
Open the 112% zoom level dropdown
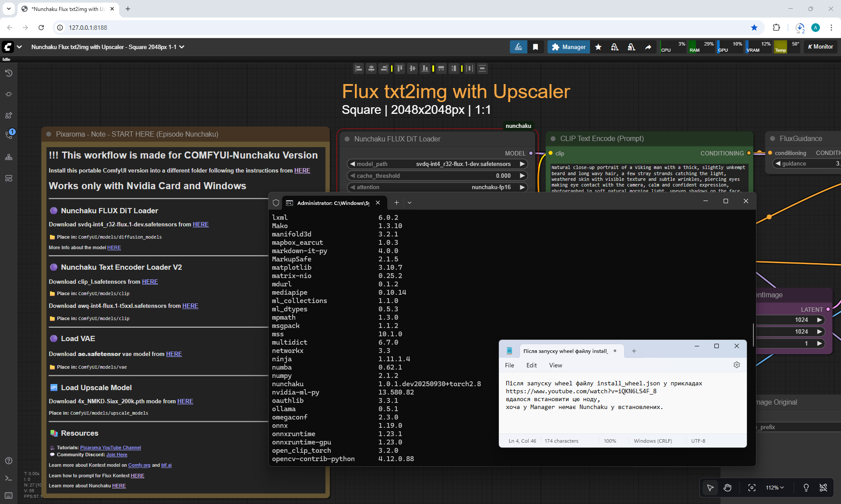[774, 488]
